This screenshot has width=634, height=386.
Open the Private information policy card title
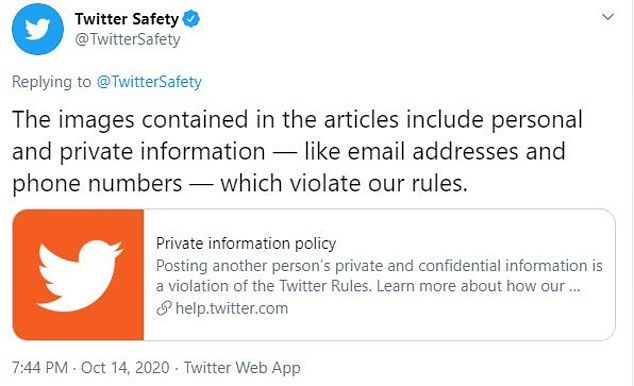pos(246,243)
